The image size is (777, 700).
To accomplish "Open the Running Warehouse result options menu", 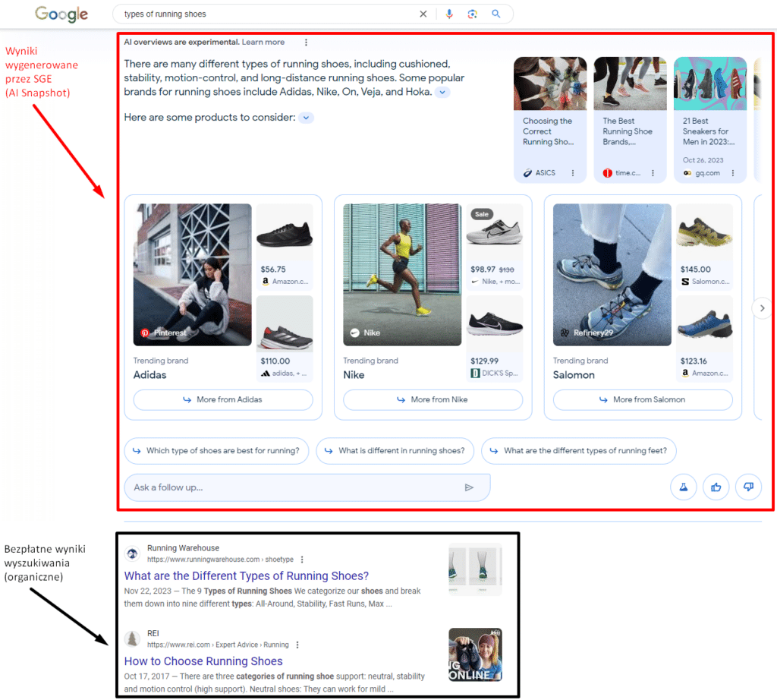I will tap(302, 560).
